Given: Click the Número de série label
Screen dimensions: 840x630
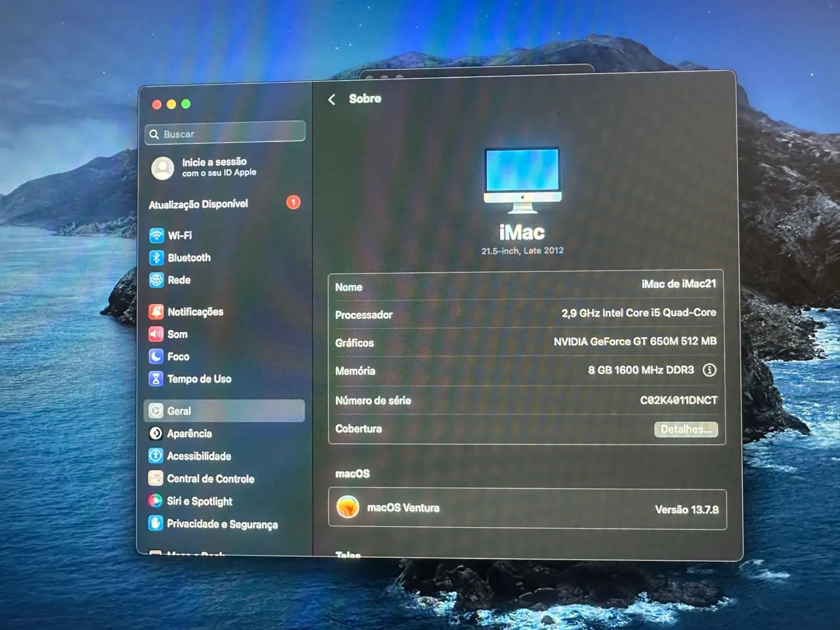Looking at the screenshot, I should click(x=373, y=400).
